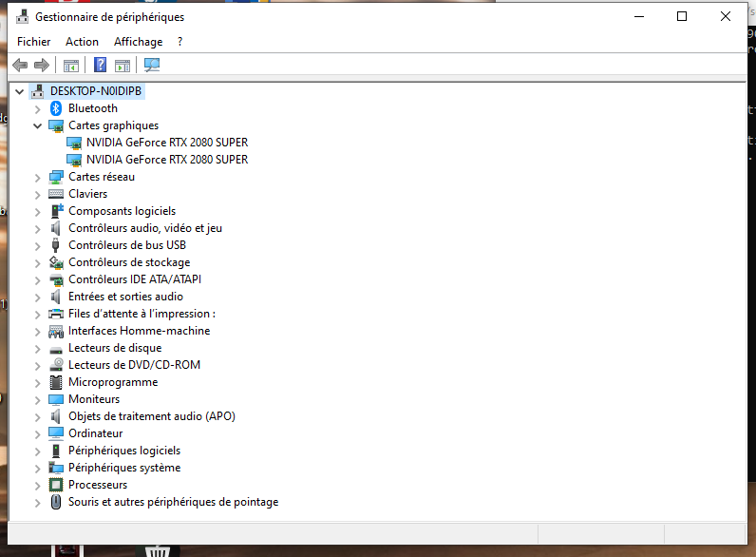This screenshot has width=756, height=557.
Task: Select Périphériques système label
Action: (124, 468)
